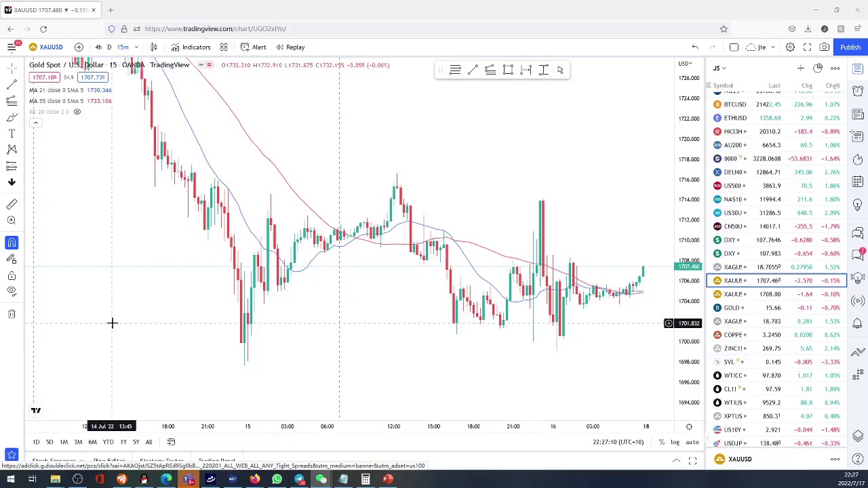
Task: Open Firefox from the Windows taskbar
Action: click(254, 479)
